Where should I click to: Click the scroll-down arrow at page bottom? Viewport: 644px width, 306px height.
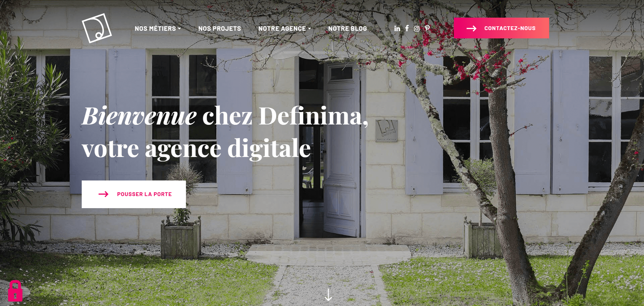click(x=328, y=295)
